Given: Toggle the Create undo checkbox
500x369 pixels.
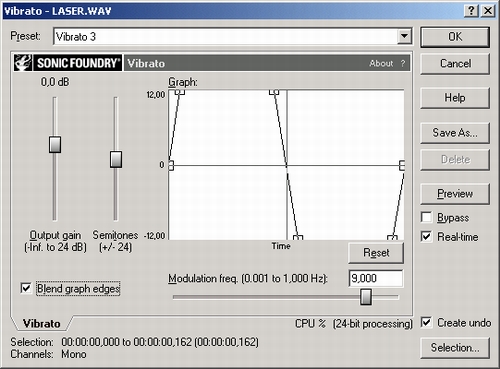Looking at the screenshot, I should point(426,322).
